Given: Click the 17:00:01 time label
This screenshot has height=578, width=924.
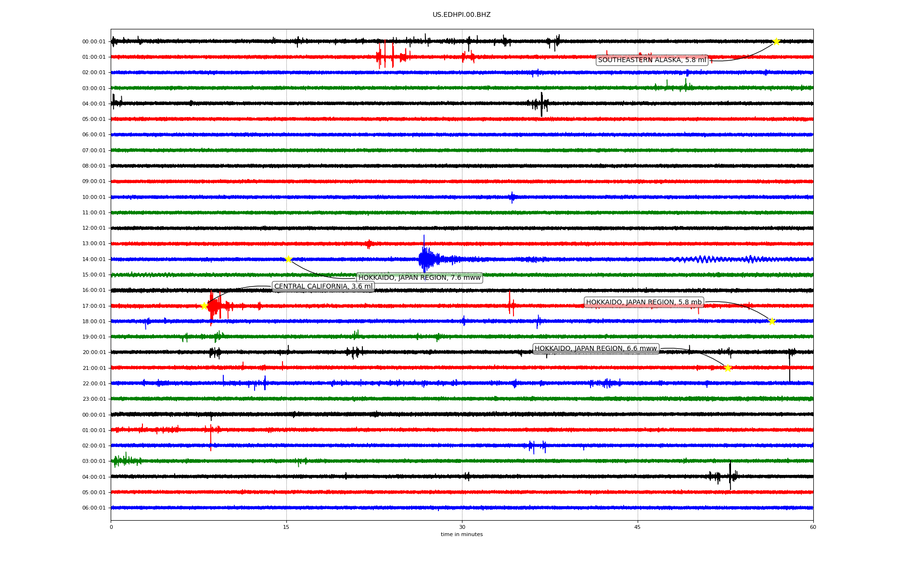Looking at the screenshot, I should pos(94,306).
